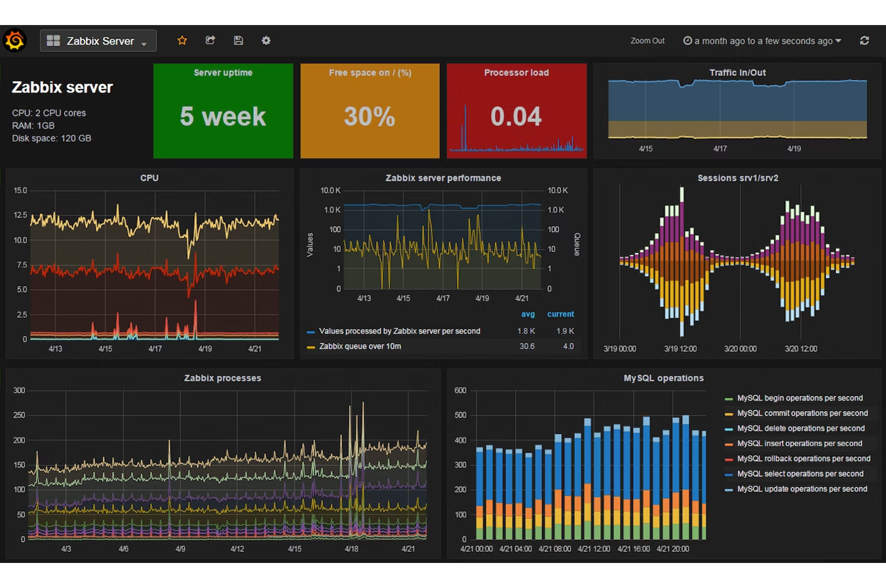Click the dashboard grid icon beside Zabbix Server
This screenshot has height=588, width=886.
(x=54, y=41)
